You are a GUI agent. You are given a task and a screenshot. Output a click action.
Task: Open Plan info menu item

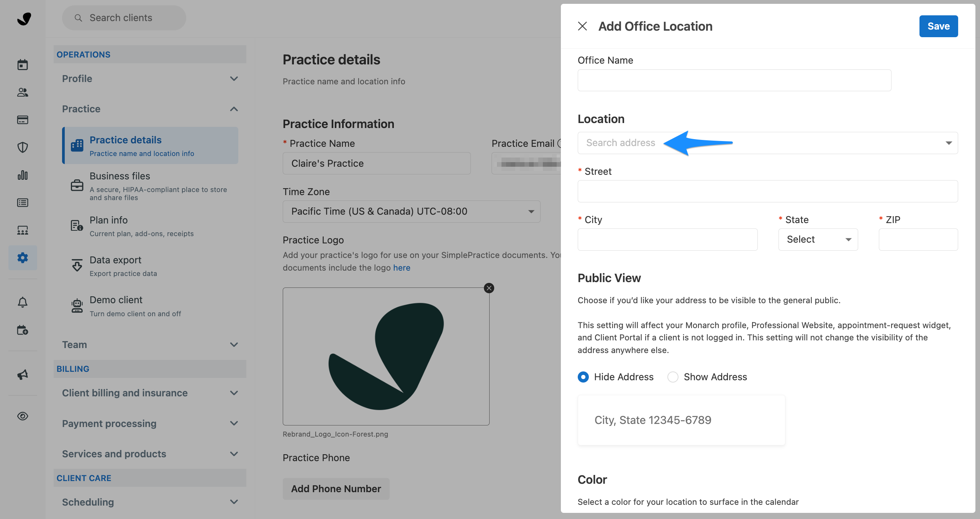pos(151,226)
